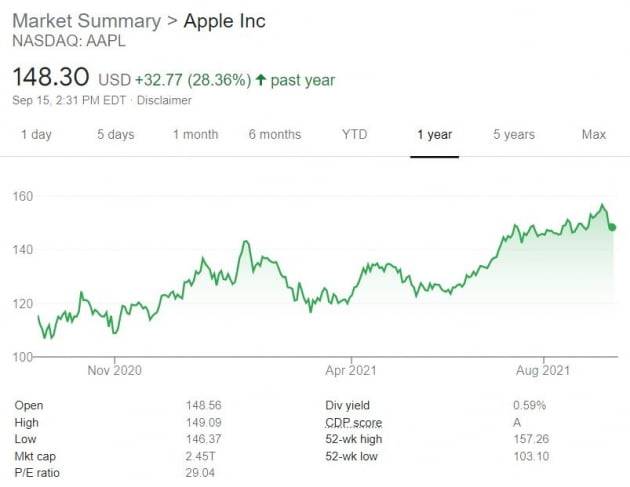Open the Disclaimer link

[165, 100]
